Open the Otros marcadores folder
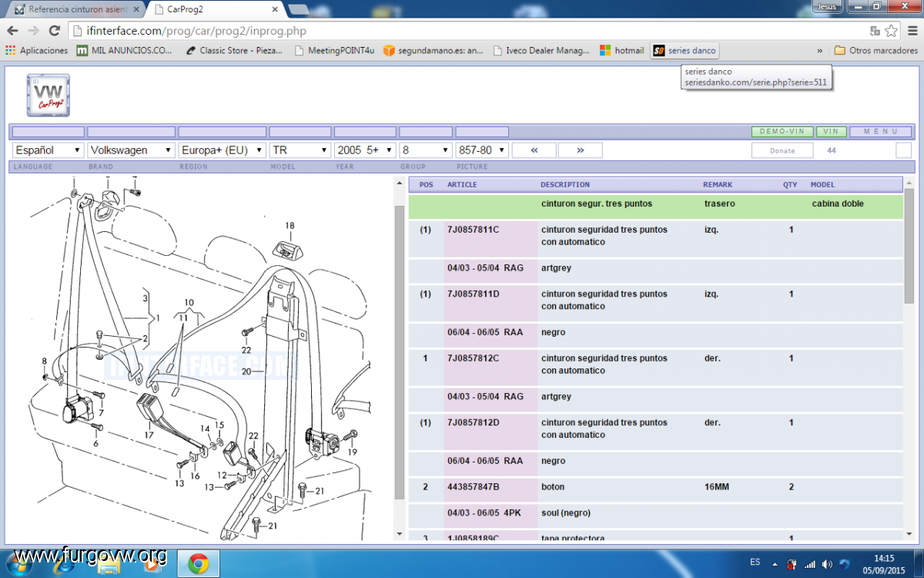 876,50
